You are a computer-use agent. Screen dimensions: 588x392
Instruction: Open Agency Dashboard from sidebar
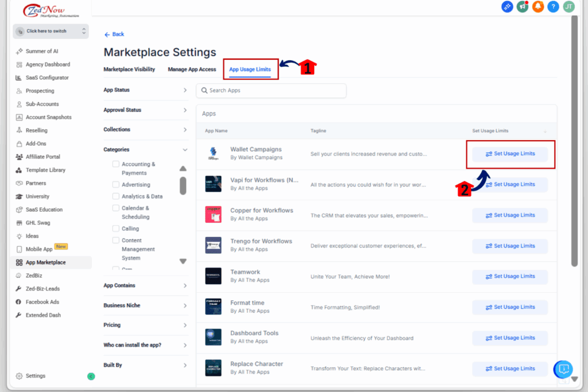48,64
